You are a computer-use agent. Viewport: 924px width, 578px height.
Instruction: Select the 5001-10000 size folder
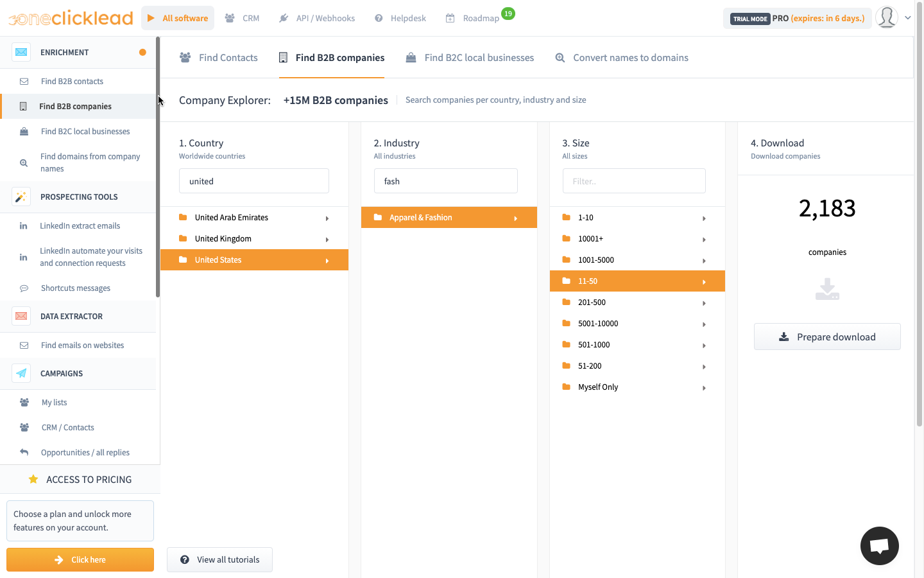(637, 324)
